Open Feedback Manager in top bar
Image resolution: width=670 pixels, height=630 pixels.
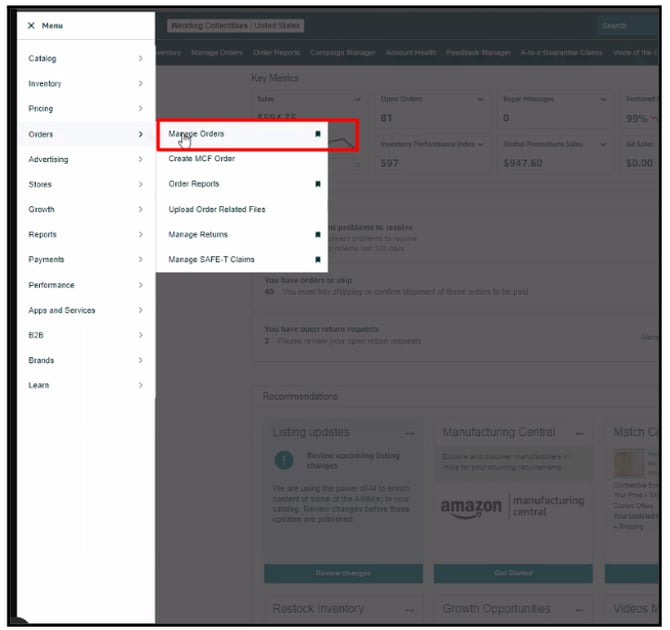pos(479,52)
